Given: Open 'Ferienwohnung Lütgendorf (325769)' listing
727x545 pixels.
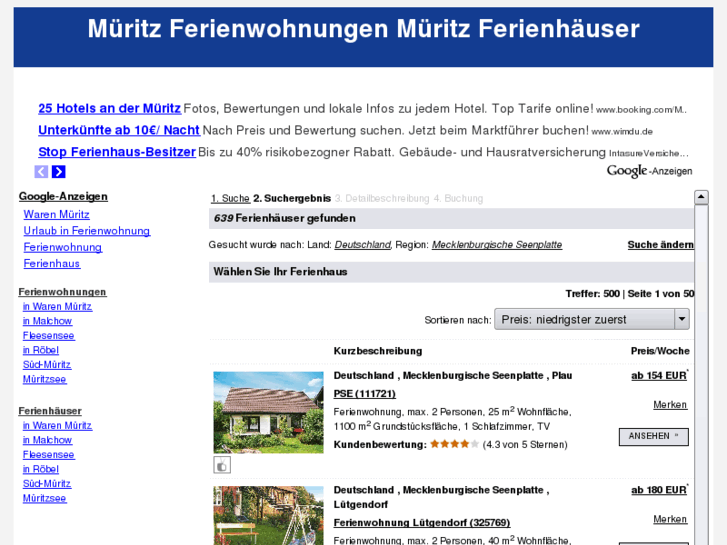Looking at the screenshot, I should click(x=422, y=523).
